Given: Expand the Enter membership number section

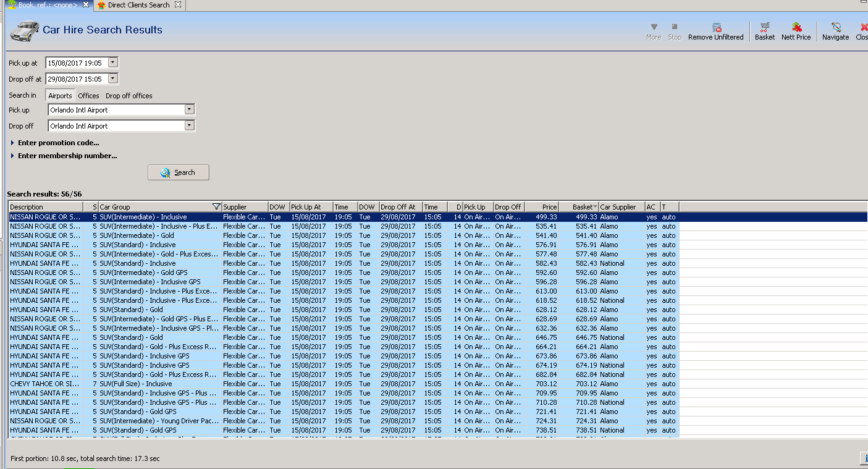Looking at the screenshot, I should point(67,156).
